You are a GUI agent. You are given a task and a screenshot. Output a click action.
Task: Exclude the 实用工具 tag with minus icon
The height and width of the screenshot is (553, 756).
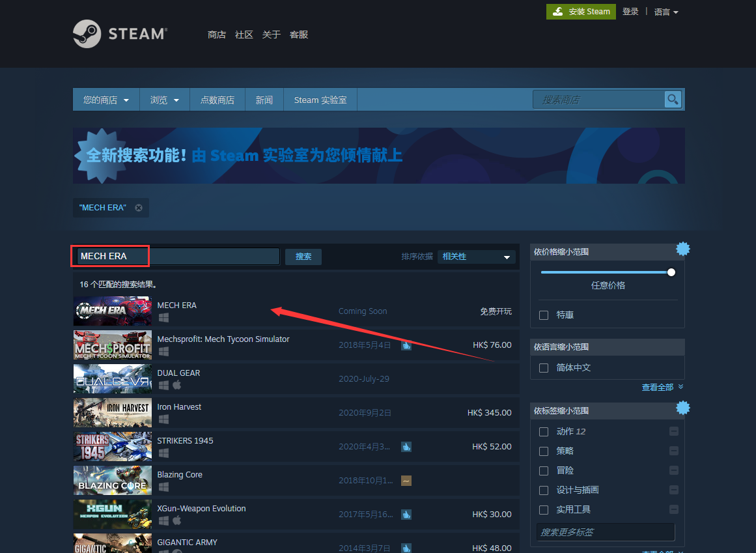click(674, 509)
